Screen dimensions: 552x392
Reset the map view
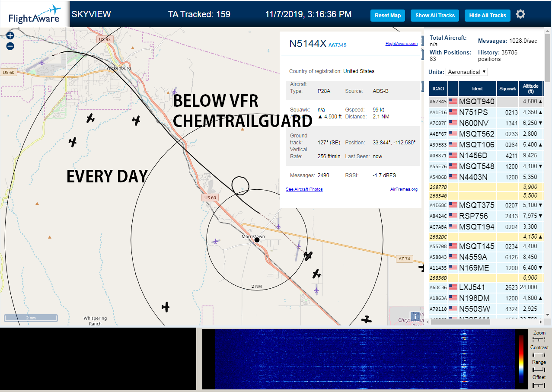[x=388, y=16]
